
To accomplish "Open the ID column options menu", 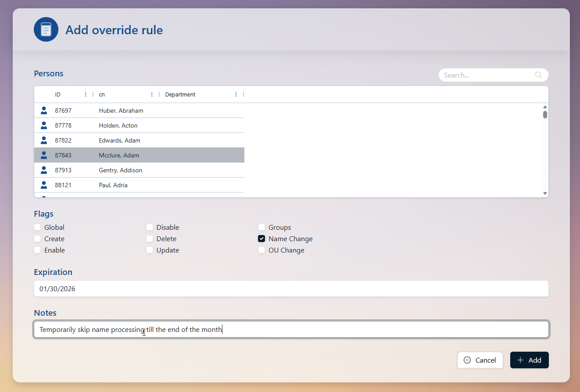I will pyautogui.click(x=86, y=94).
